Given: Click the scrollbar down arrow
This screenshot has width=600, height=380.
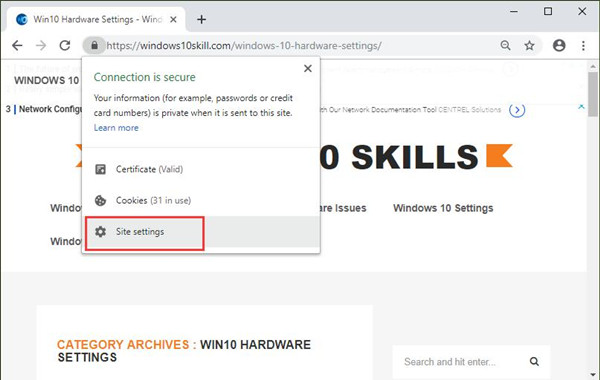Looking at the screenshot, I should [x=593, y=374].
